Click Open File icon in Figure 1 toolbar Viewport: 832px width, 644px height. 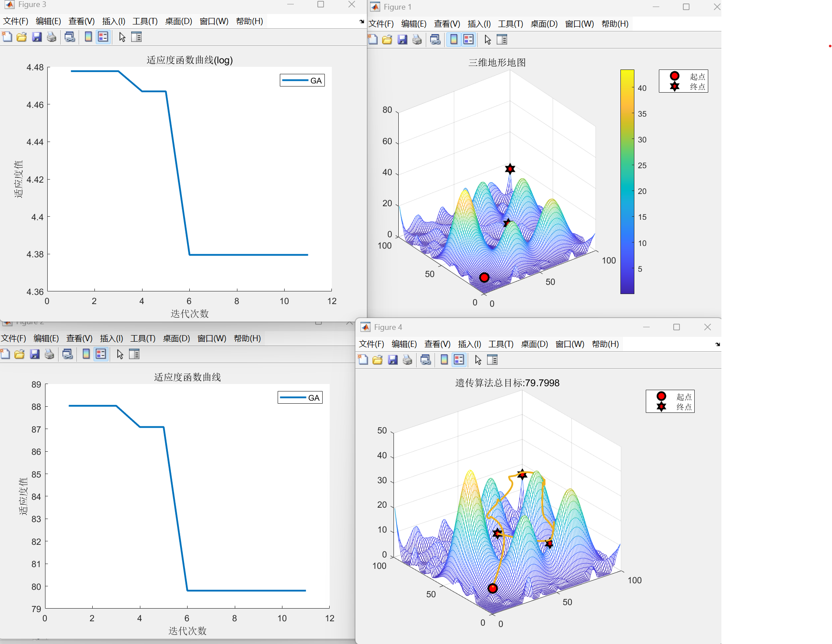387,40
